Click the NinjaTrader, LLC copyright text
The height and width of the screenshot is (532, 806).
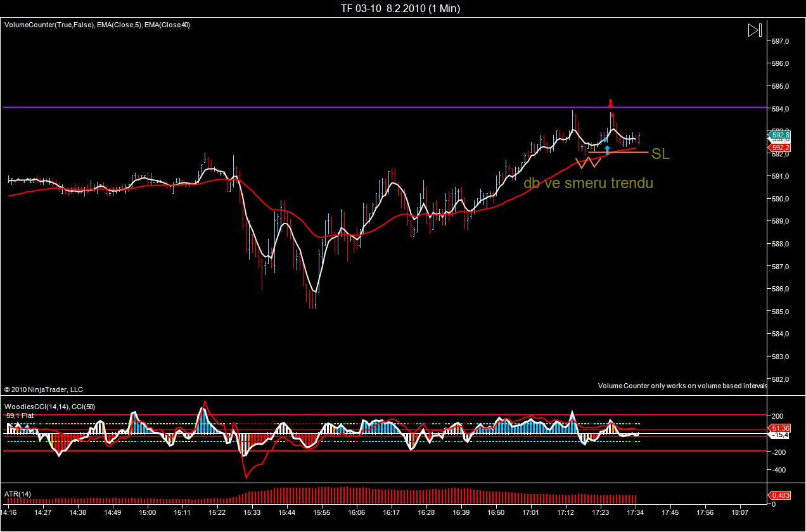pos(44,389)
